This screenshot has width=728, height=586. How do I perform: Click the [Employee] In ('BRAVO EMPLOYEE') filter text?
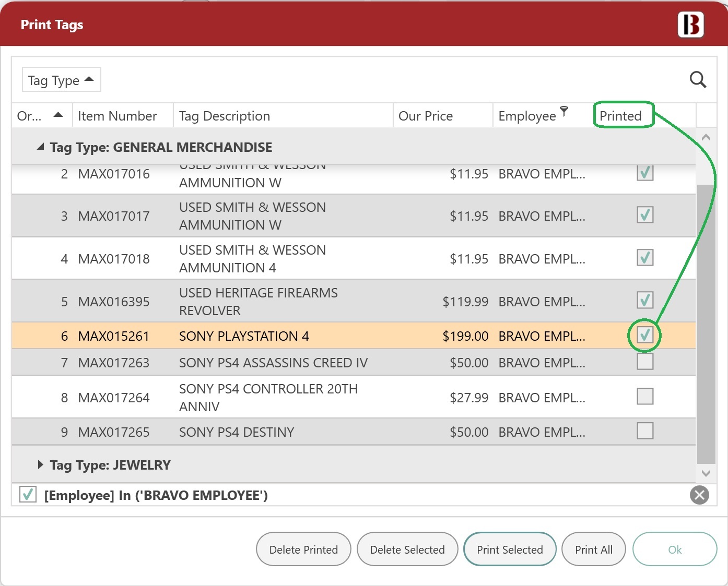[x=156, y=495]
